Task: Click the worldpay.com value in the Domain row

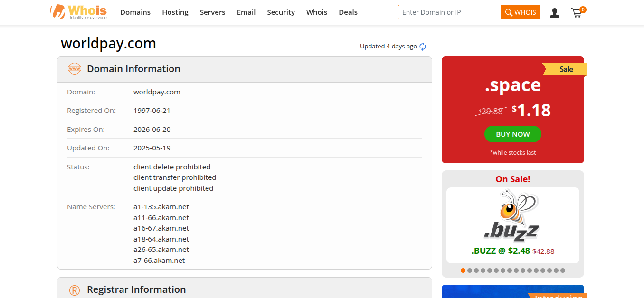Action: [x=157, y=92]
